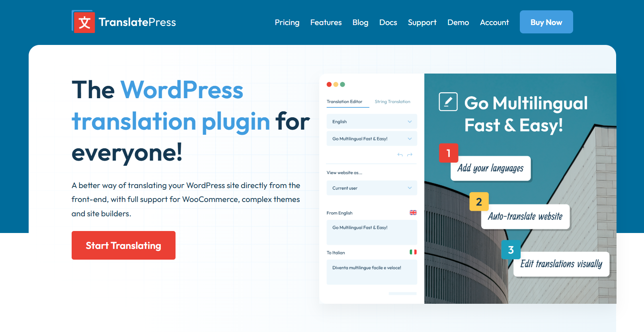Viewport: 644px width, 332px height.
Task: Open the English language dropdown
Action: point(372,122)
